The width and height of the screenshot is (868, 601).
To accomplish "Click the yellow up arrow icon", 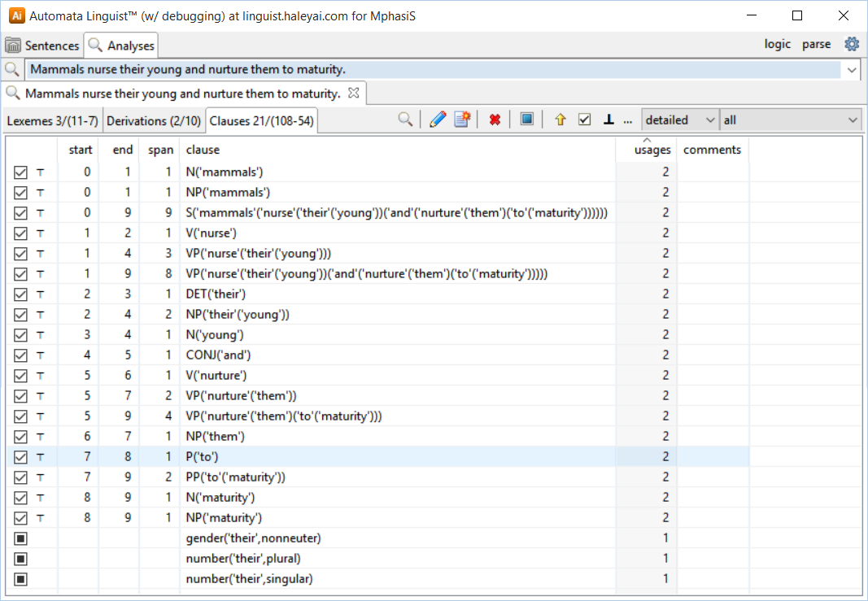I will [x=560, y=120].
